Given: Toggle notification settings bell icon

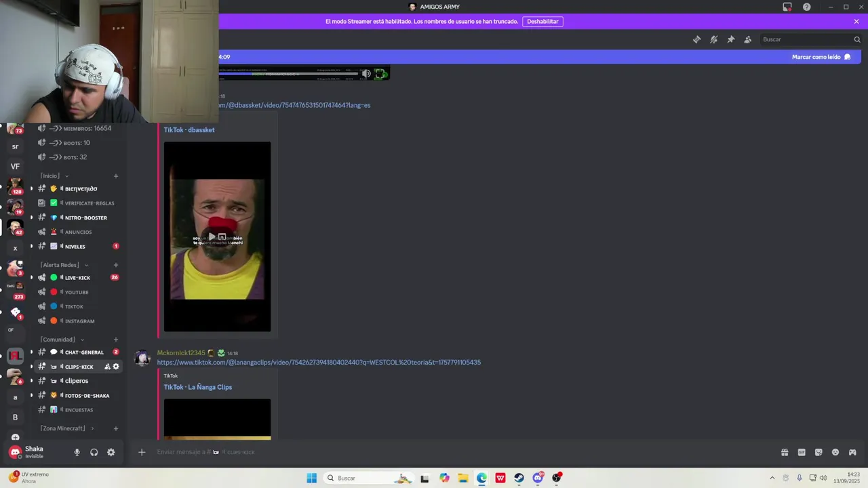Looking at the screenshot, I should tap(713, 39).
